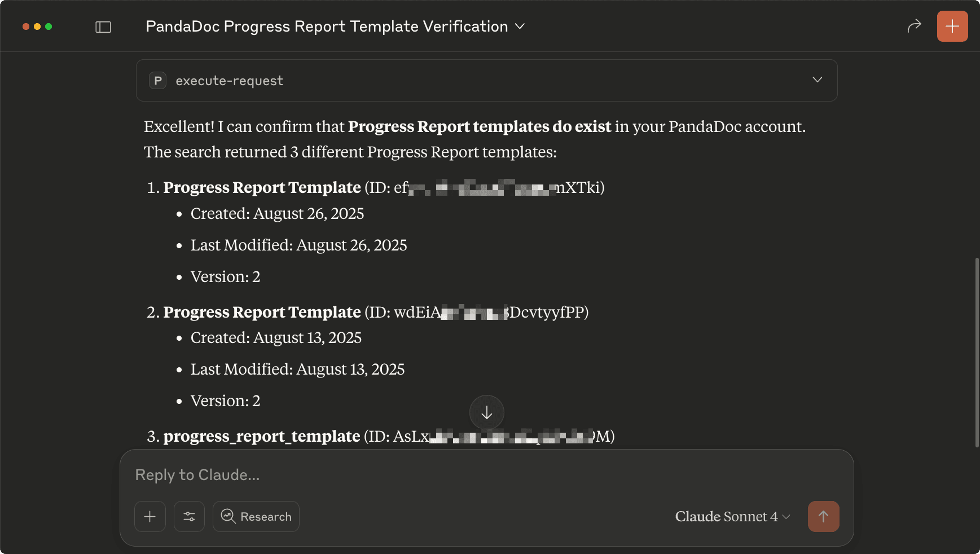
Task: Click the Research button label
Action: click(266, 516)
